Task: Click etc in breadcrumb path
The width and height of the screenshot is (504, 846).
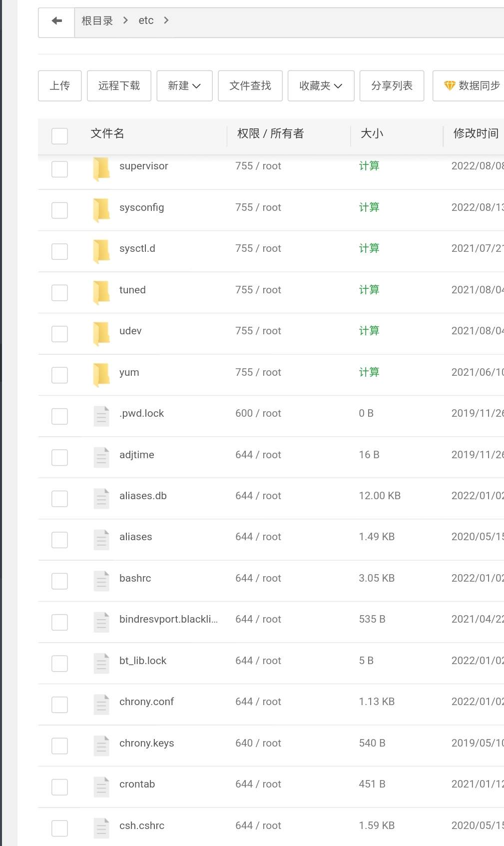Action: 146,20
